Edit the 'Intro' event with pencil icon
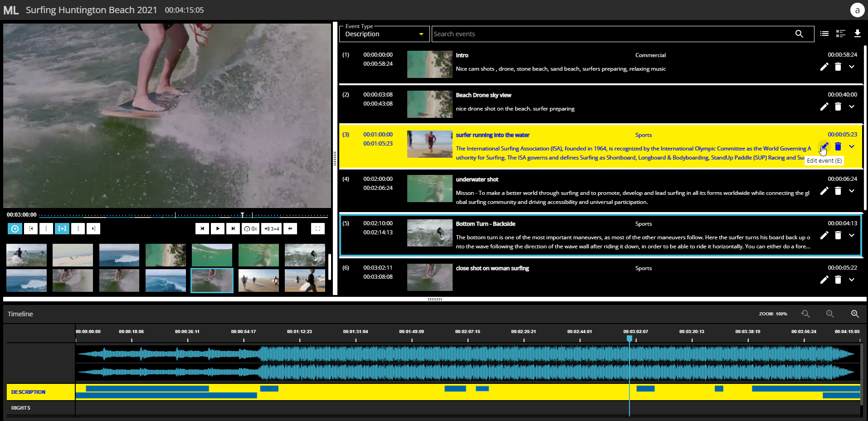The width and height of the screenshot is (868, 421). 824,67
